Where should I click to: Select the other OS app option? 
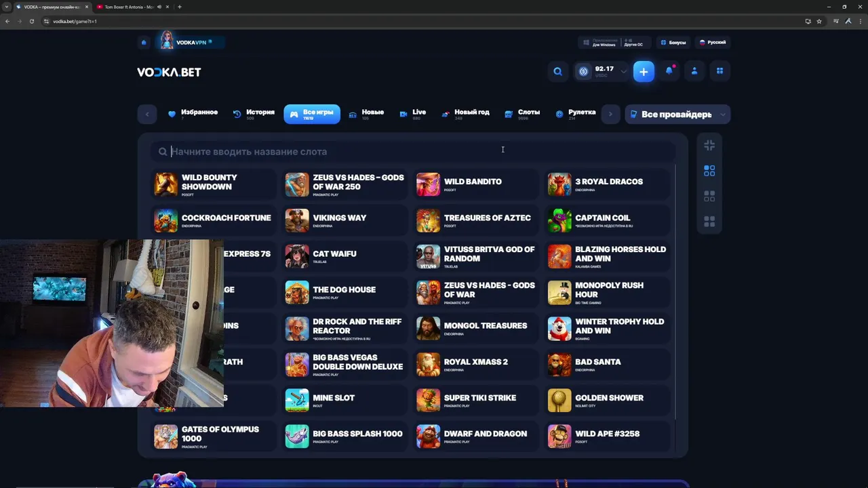[x=633, y=42]
